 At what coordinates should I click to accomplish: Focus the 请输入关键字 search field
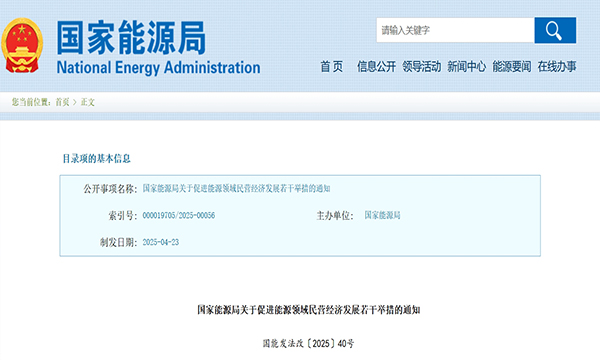pos(455,30)
